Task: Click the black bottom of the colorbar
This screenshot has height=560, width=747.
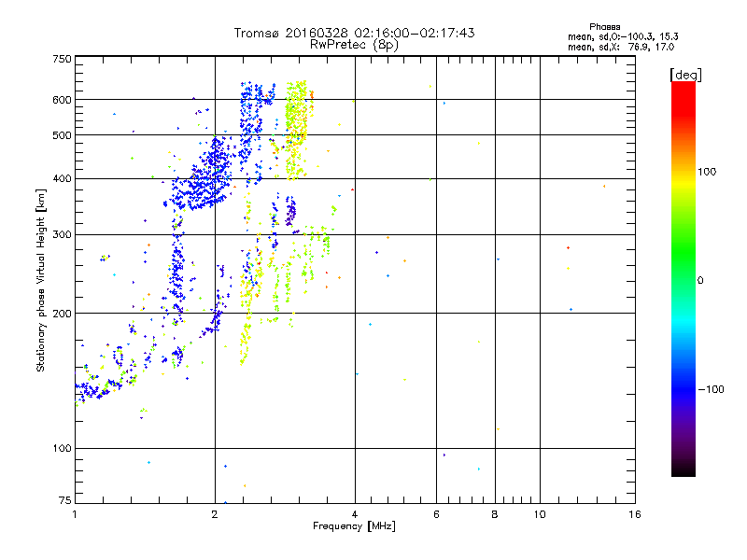Action: point(684,469)
